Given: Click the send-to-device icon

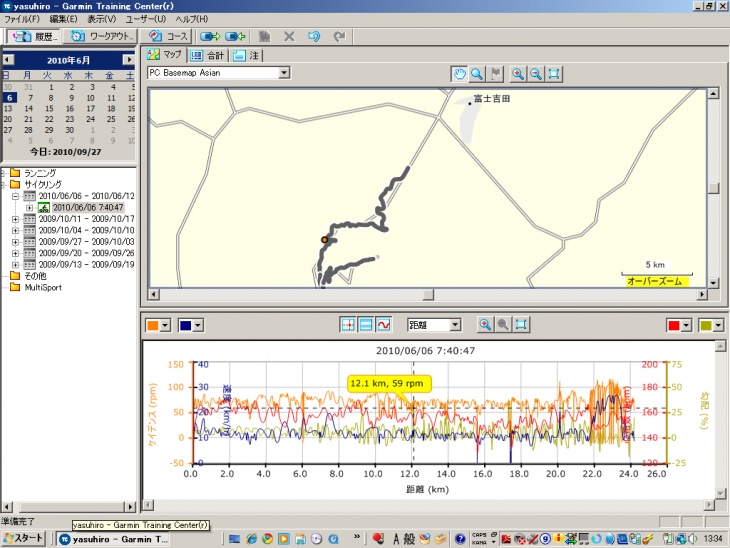Looking at the screenshot, I should tap(210, 36).
